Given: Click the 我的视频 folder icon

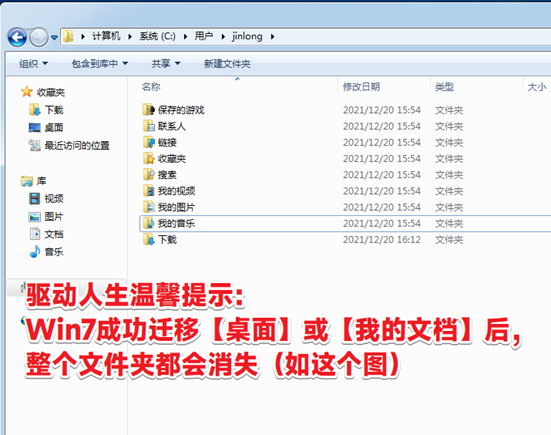Looking at the screenshot, I should (x=149, y=190).
